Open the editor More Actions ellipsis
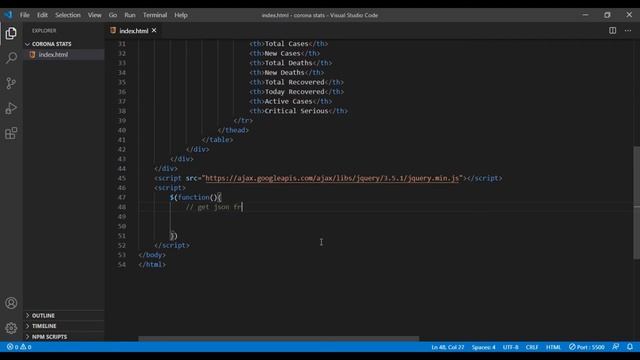Image resolution: width=640 pixels, height=360 pixels. tap(628, 31)
